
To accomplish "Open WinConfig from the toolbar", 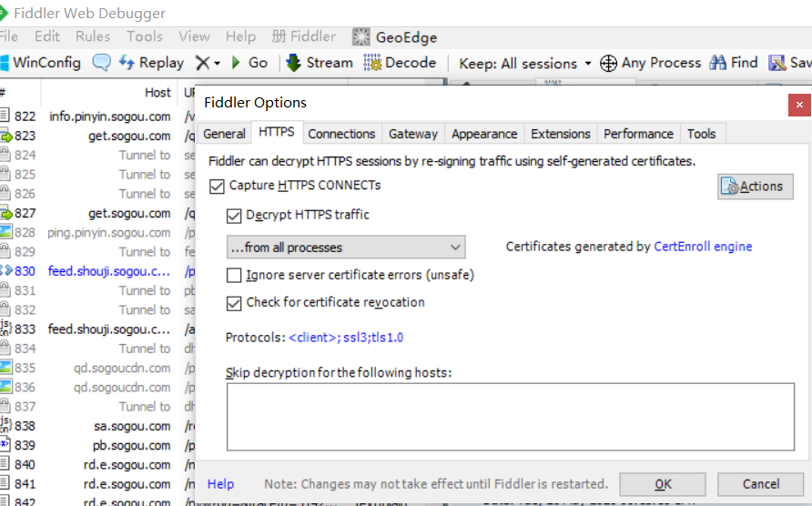I will click(x=41, y=63).
